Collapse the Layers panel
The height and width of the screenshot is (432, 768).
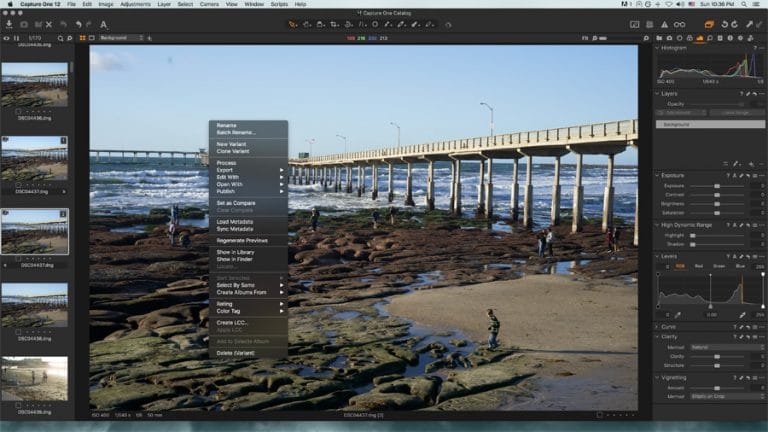click(x=658, y=94)
